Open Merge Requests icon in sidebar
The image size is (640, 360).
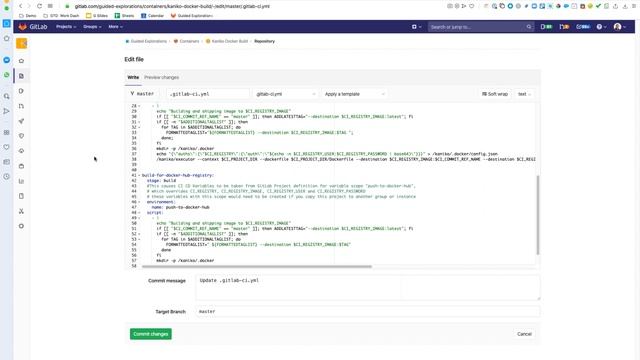[21, 106]
